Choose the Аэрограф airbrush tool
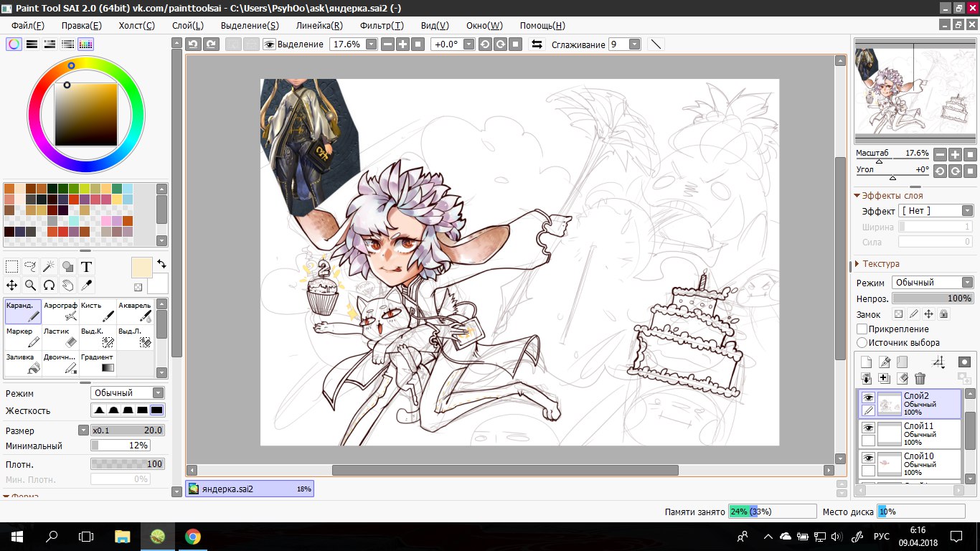This screenshot has height=551, width=980. click(x=60, y=311)
